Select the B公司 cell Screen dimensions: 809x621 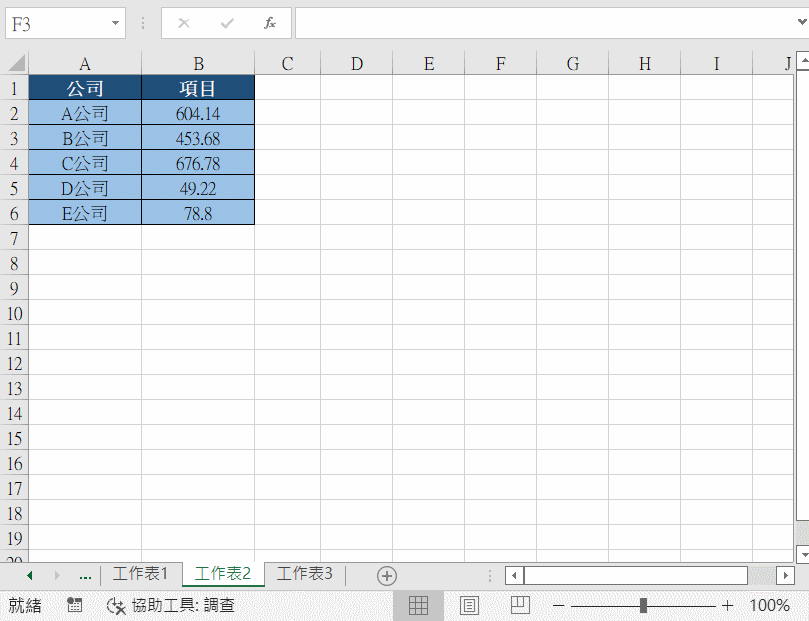(85, 138)
